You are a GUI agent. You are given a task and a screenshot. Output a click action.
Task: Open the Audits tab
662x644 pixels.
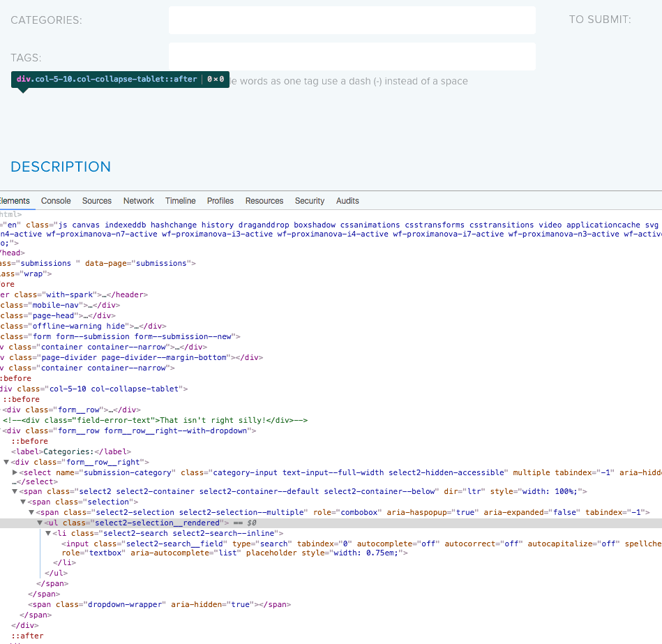tap(347, 201)
